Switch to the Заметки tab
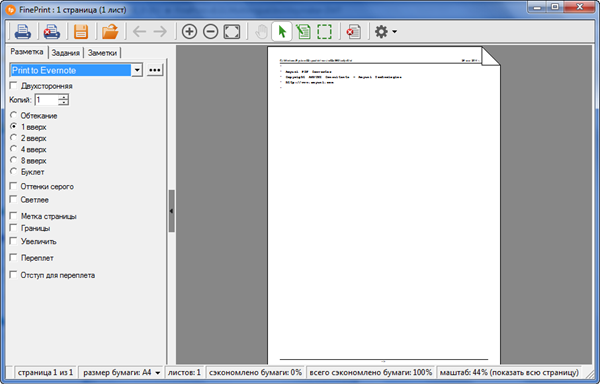Viewport: 600px width, 384px height. pyautogui.click(x=102, y=53)
